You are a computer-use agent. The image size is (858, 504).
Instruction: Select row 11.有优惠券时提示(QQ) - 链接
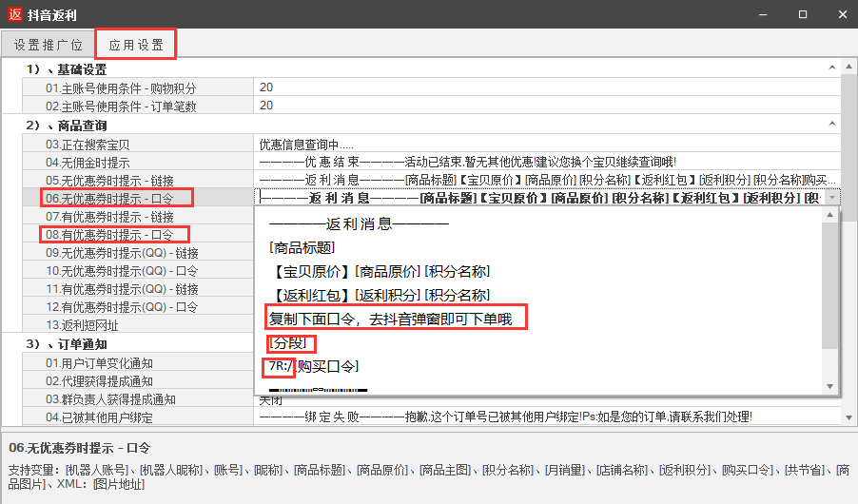[137, 288]
